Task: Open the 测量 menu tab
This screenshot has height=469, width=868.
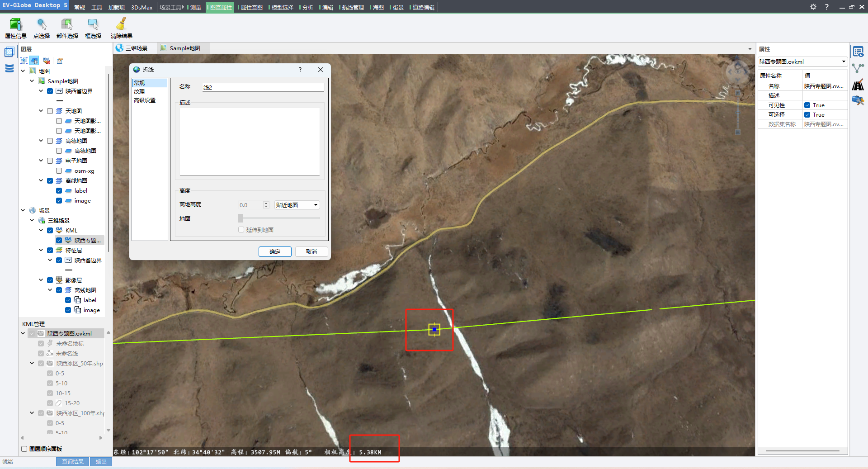Action: pyautogui.click(x=195, y=7)
